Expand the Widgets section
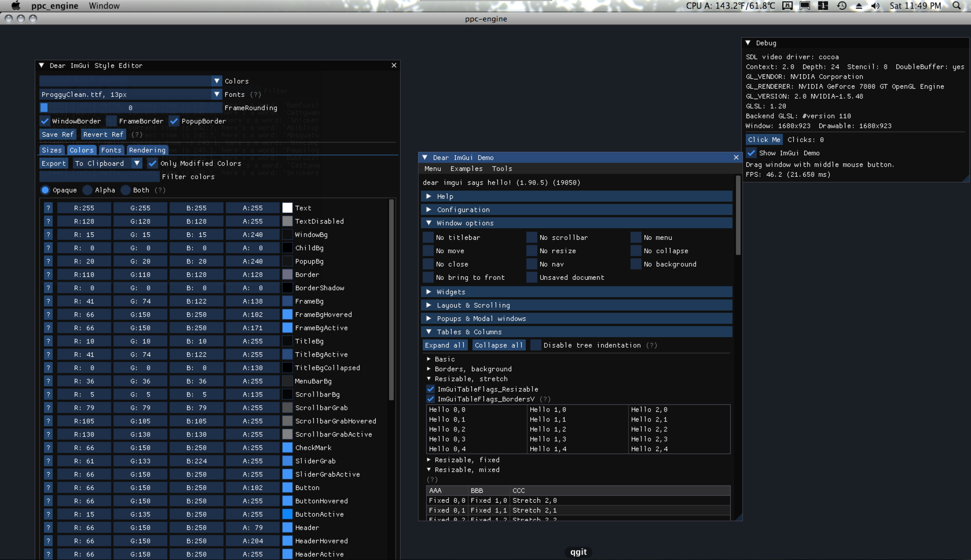The width and height of the screenshot is (971, 560). pos(577,292)
